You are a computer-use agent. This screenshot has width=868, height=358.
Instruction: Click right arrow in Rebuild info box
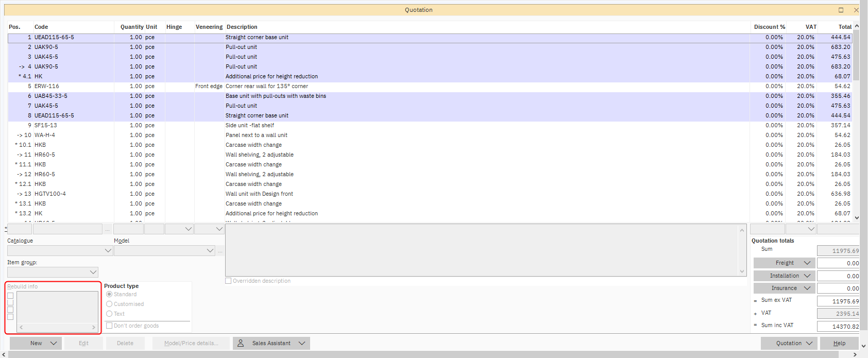coord(93,328)
